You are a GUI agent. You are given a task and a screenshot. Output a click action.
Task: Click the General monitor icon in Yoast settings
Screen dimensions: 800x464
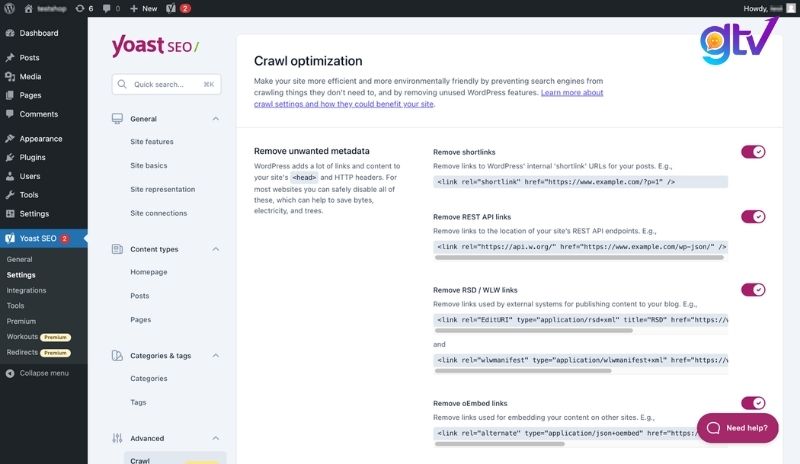point(117,119)
